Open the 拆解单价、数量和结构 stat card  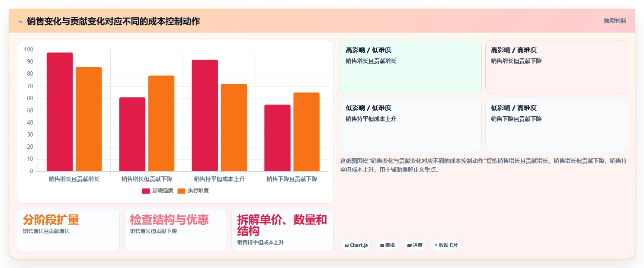282,230
